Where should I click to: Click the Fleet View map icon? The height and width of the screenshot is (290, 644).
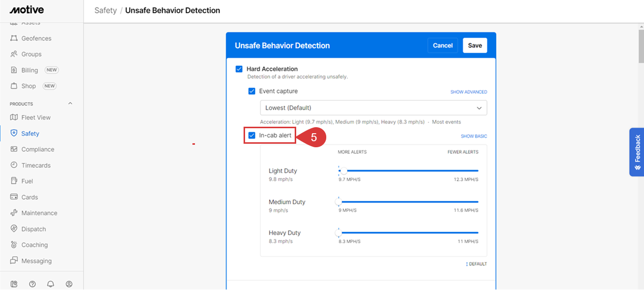tap(14, 118)
